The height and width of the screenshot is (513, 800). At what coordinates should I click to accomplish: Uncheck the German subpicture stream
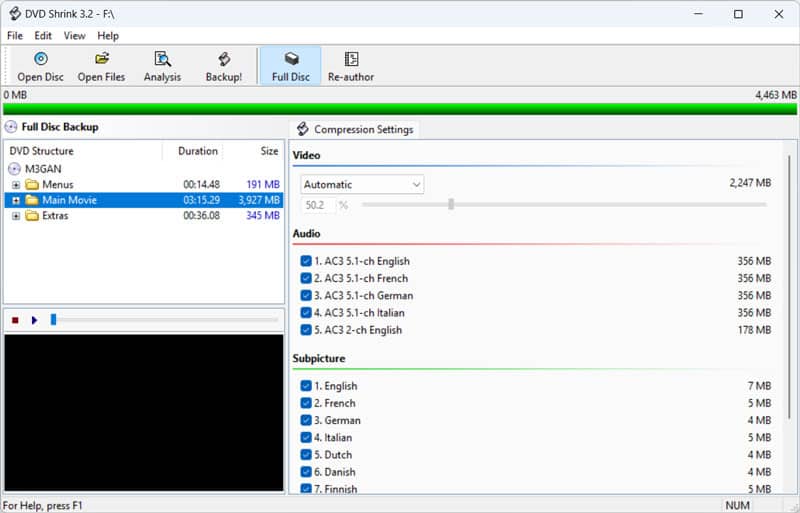pyautogui.click(x=306, y=421)
